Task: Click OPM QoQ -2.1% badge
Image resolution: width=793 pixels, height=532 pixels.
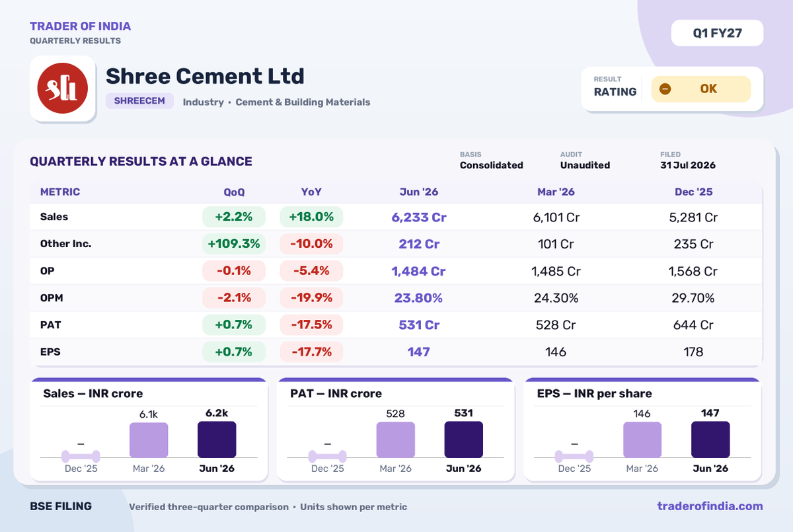Action: pyautogui.click(x=234, y=298)
